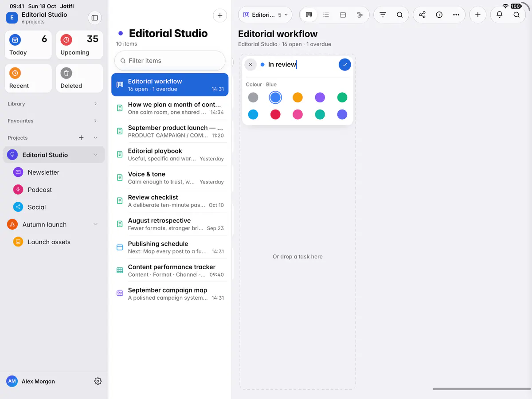Screen dimensions: 532x399
Task: Collapse the Editorial Studio project chevron
Action: click(95, 155)
